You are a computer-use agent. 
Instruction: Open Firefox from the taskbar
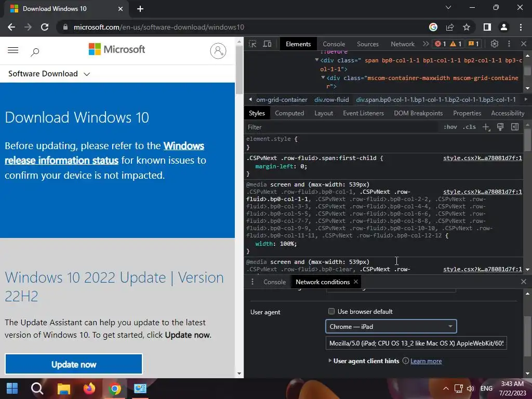pyautogui.click(x=89, y=389)
